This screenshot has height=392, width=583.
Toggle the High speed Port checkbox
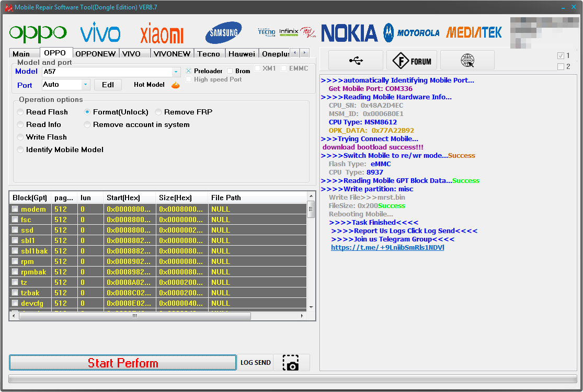click(x=189, y=79)
